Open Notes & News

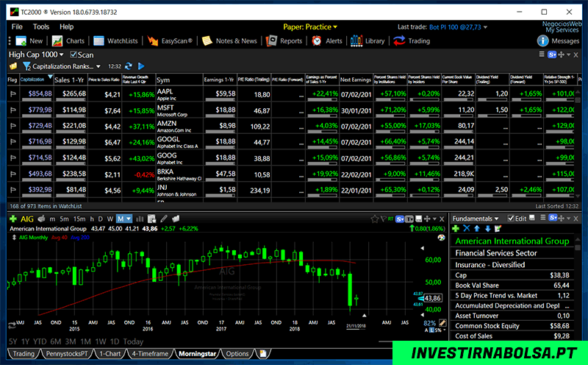tap(229, 41)
